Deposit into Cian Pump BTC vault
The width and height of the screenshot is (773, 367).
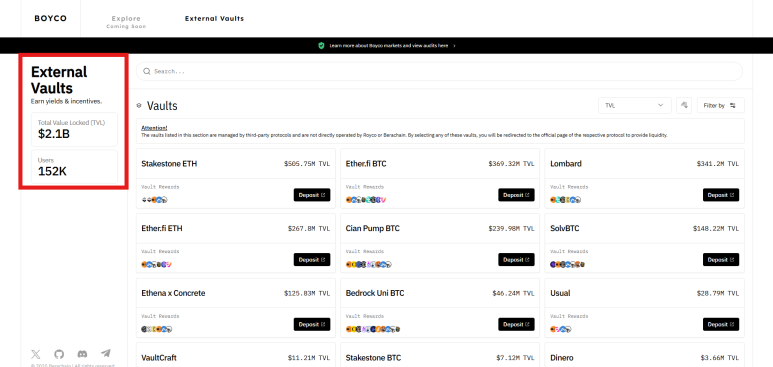[516, 259]
